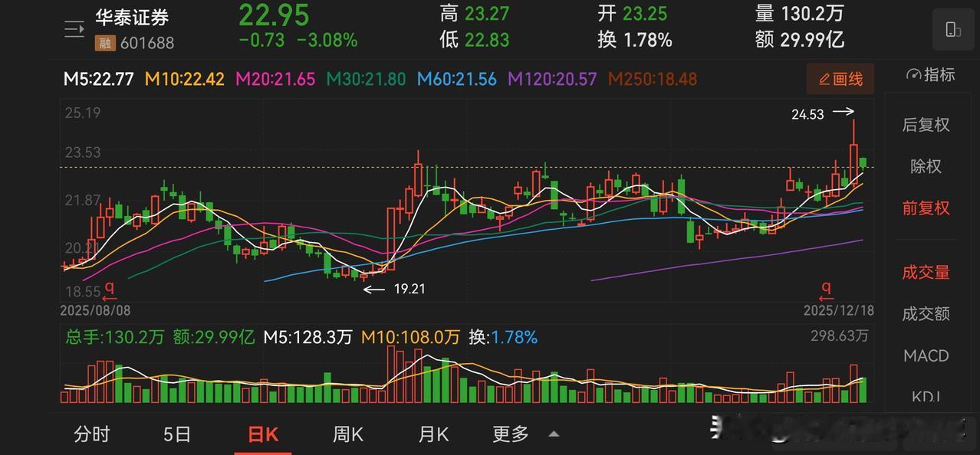Click the M120:20.57 moving average label
The height and width of the screenshot is (455, 980).
(x=553, y=79)
